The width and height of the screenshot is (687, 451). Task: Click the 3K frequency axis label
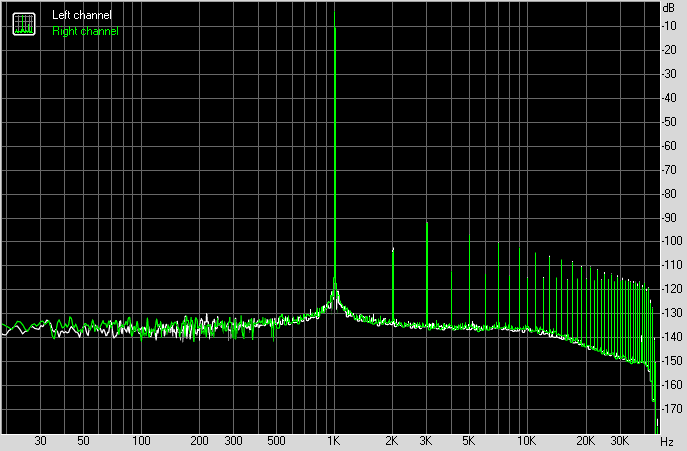point(425,440)
